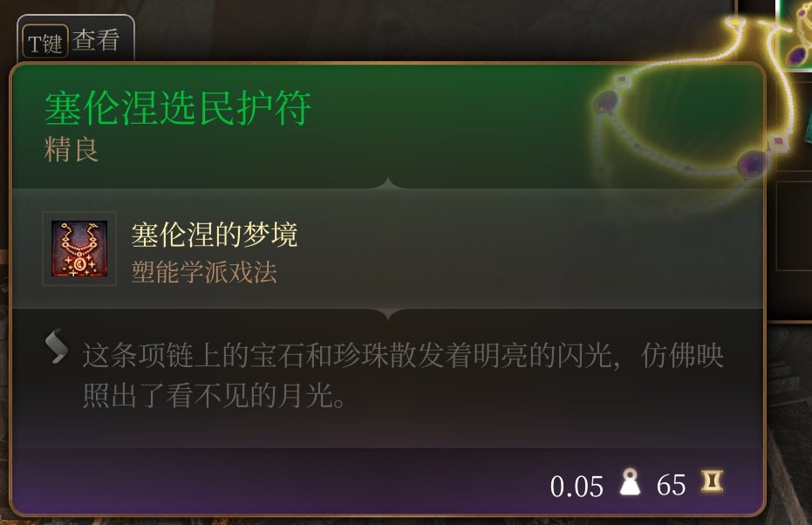The height and width of the screenshot is (525, 812).
Task: Click the price value 65
Action: click(x=671, y=485)
